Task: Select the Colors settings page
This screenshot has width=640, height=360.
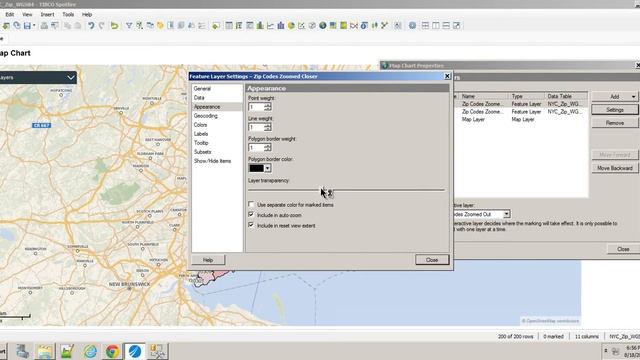Action: click(200, 125)
